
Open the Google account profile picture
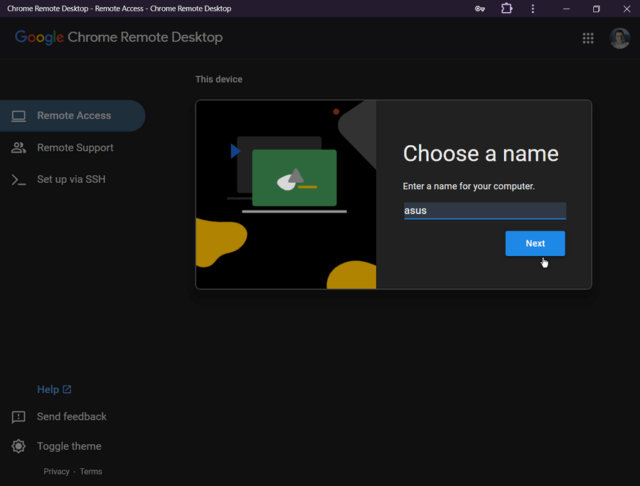click(x=620, y=38)
